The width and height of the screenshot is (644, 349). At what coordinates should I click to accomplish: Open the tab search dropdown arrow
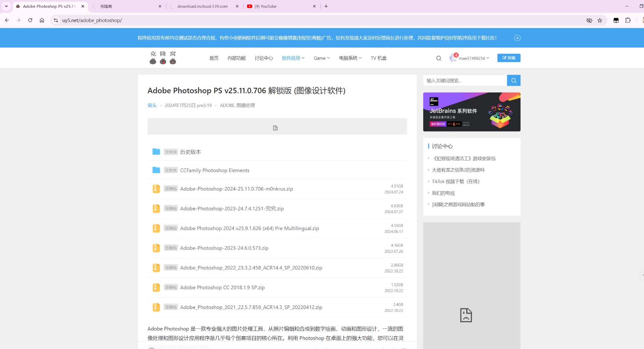click(6, 6)
